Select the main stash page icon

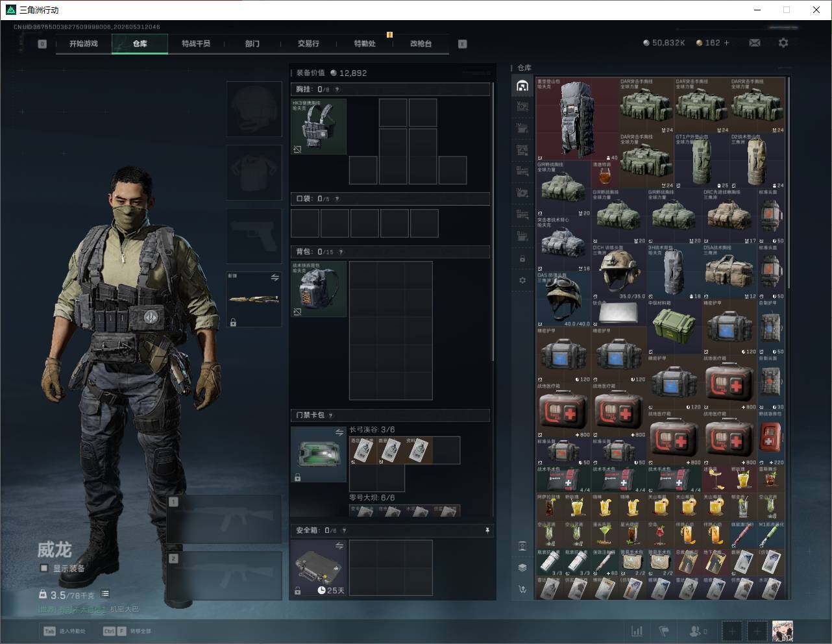[x=522, y=86]
